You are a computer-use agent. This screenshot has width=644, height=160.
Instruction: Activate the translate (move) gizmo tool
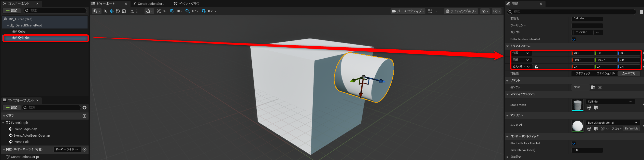(x=112, y=11)
